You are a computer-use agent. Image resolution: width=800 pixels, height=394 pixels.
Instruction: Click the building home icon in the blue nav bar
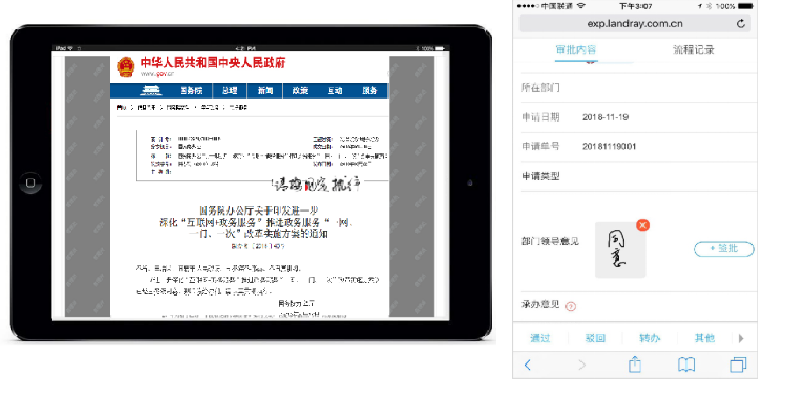tap(151, 91)
